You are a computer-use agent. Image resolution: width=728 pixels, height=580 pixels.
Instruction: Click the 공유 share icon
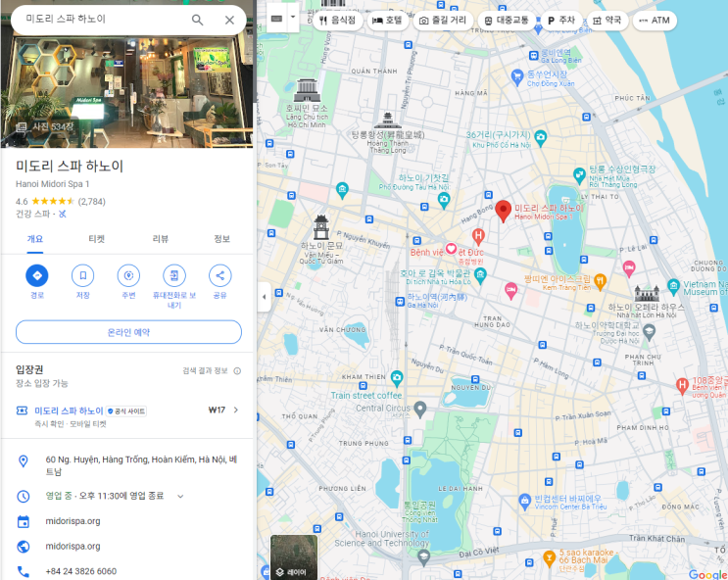click(219, 275)
